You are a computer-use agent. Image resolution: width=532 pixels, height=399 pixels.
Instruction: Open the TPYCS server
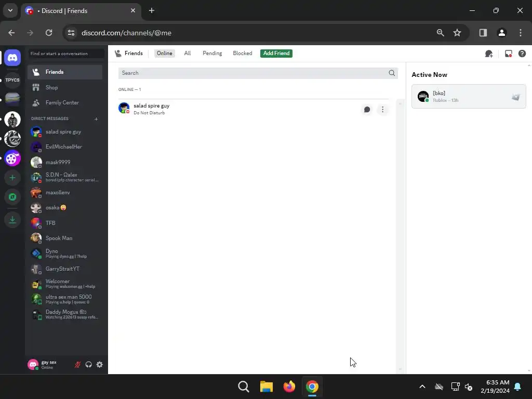(12, 80)
